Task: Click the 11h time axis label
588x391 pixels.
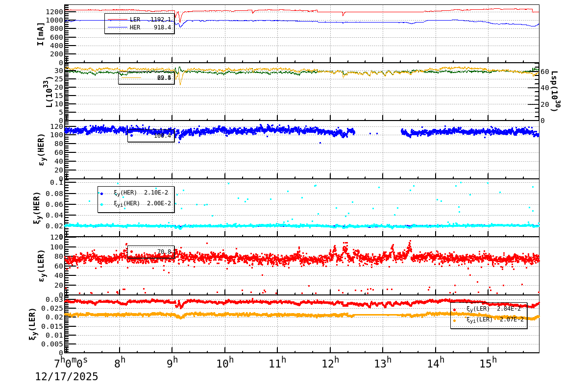Action: [x=278, y=363]
